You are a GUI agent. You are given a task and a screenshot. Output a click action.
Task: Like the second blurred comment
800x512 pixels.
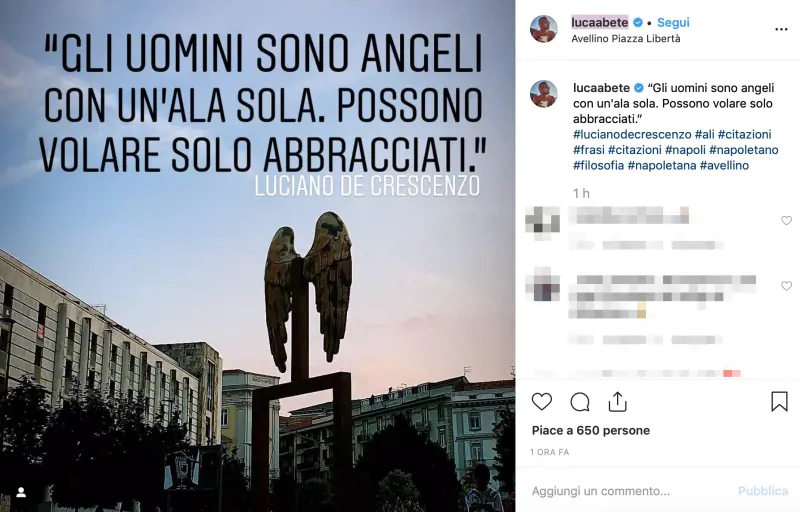(x=786, y=286)
